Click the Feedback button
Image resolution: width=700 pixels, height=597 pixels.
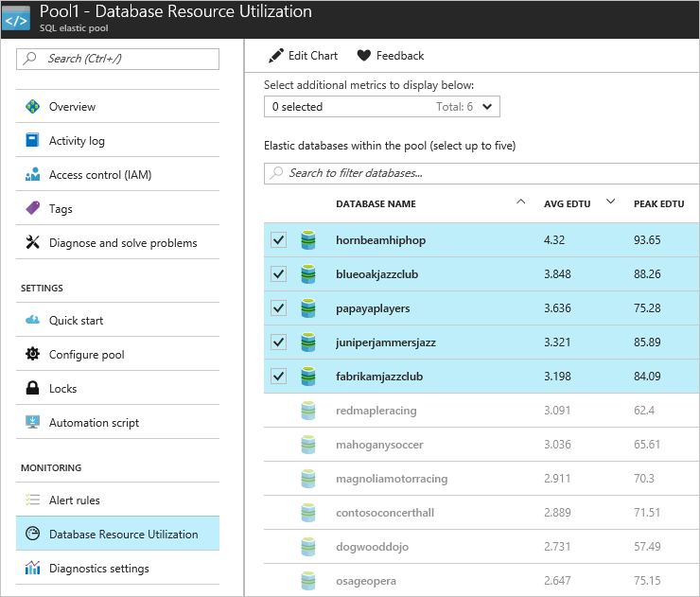point(391,56)
